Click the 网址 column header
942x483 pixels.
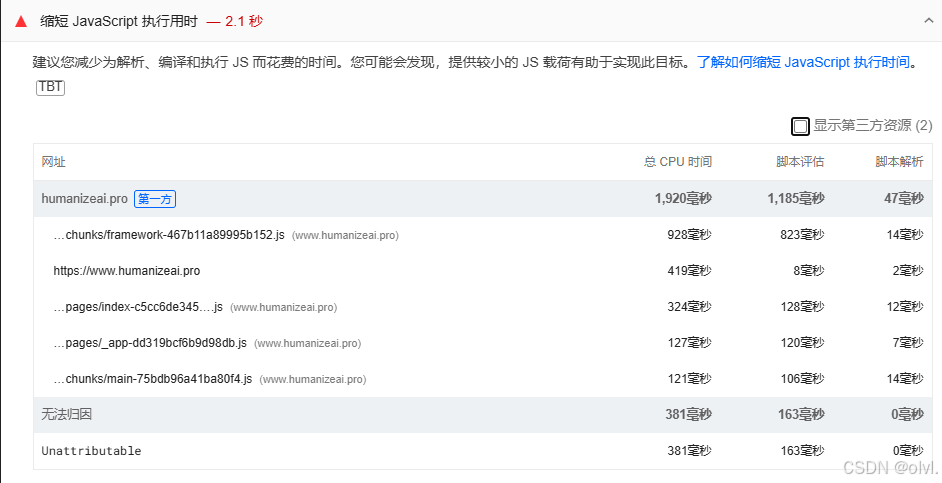(x=53, y=162)
